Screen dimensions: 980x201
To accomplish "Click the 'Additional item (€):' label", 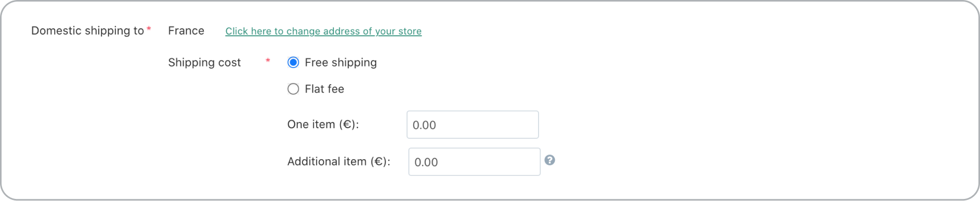I will [x=339, y=161].
